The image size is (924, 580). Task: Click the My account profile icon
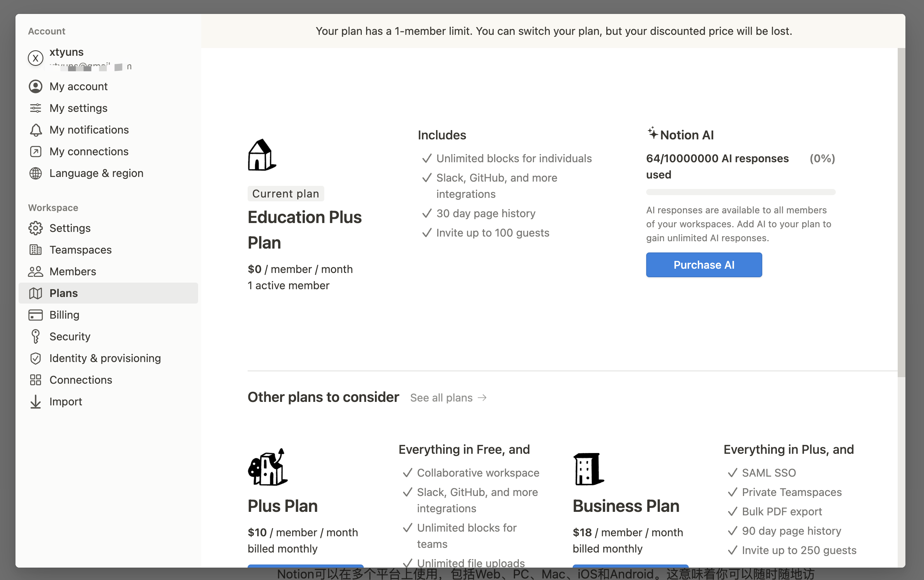(36, 86)
